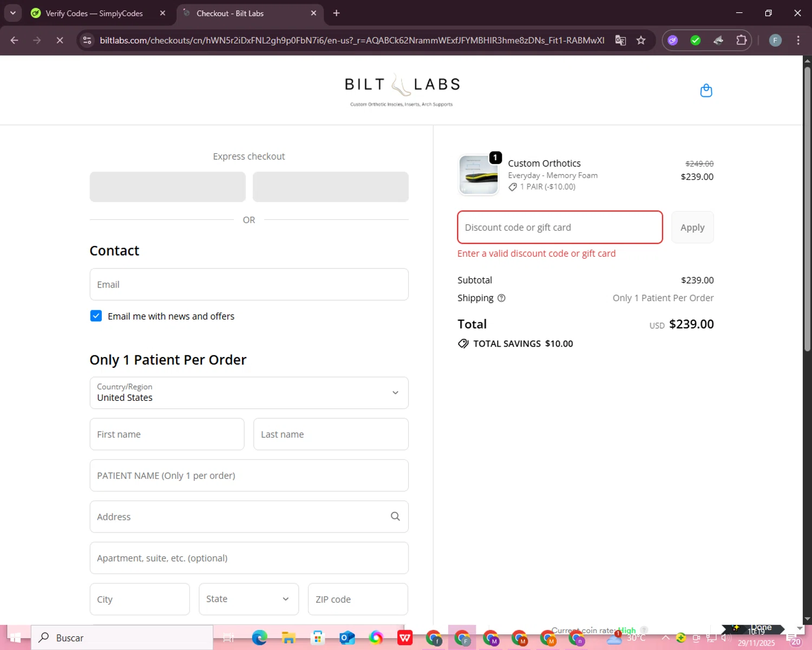The image size is (812, 650).
Task: Focus the City field
Action: [x=140, y=599]
